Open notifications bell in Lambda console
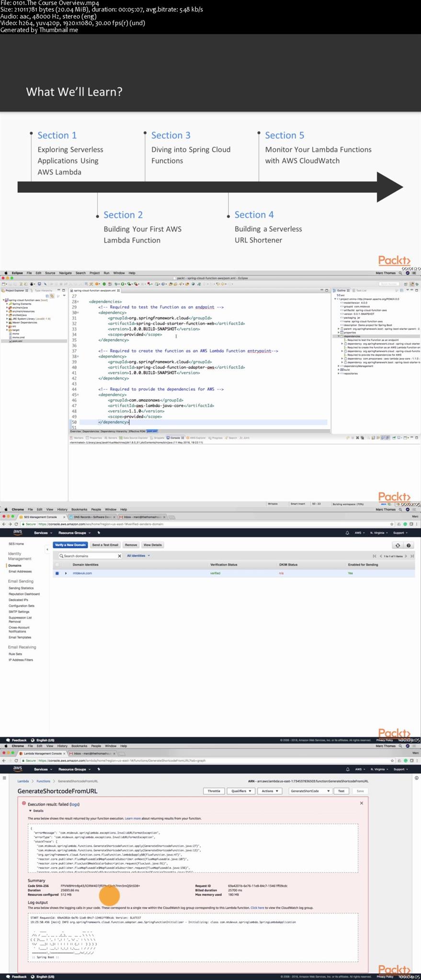 click(347, 769)
